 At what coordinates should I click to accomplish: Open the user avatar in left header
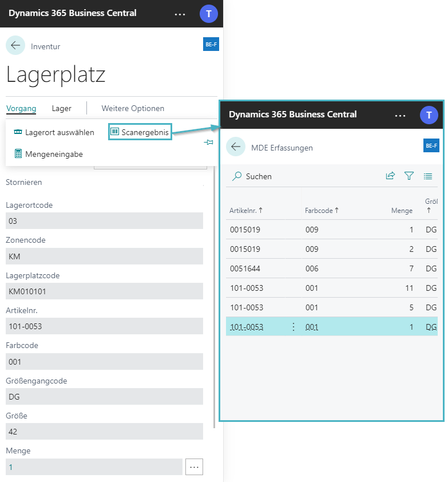[x=209, y=13]
